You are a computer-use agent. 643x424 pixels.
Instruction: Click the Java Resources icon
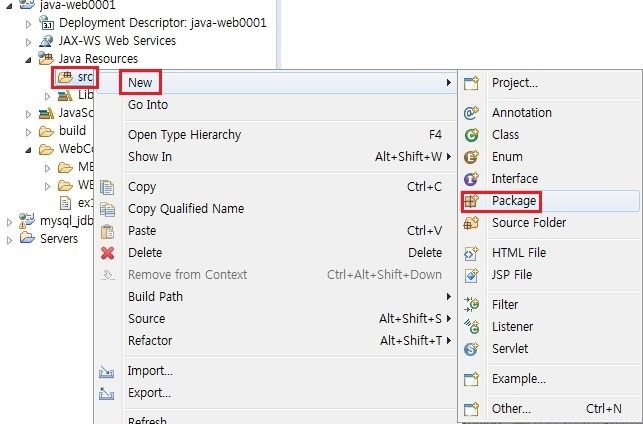click(46, 59)
